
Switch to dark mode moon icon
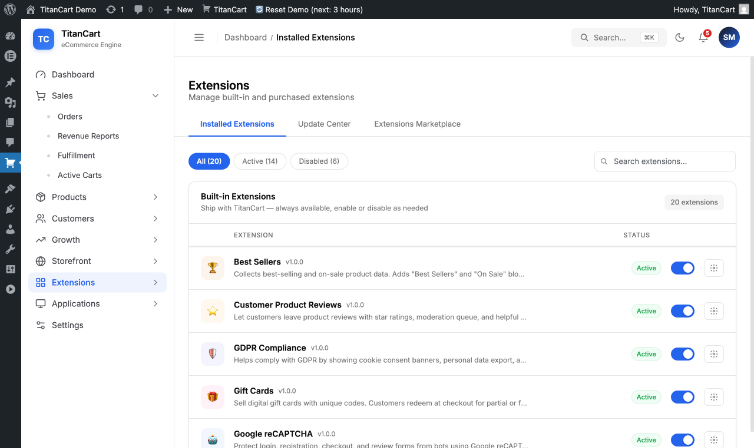click(x=679, y=37)
